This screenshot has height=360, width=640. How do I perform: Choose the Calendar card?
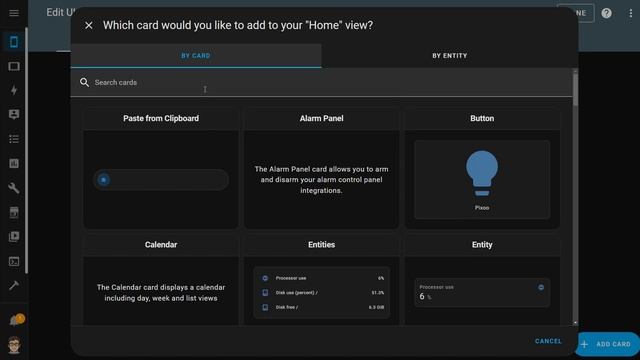click(161, 280)
